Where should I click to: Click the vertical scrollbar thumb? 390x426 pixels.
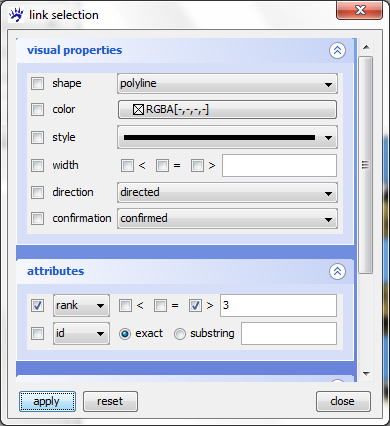(x=366, y=165)
